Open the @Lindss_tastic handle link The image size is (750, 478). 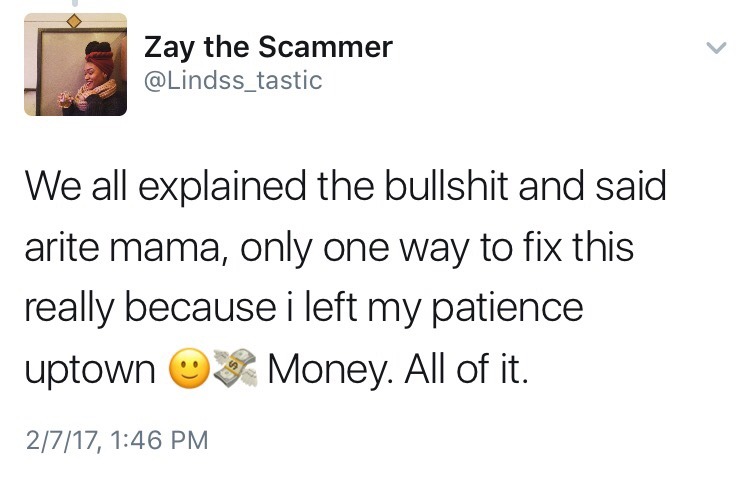[233, 80]
